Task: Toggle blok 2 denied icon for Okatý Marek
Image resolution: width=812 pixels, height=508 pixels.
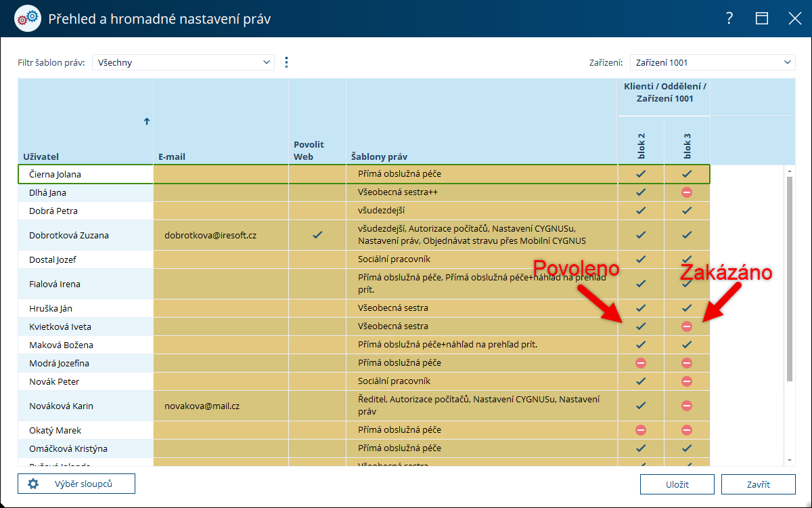Action: pos(641,430)
